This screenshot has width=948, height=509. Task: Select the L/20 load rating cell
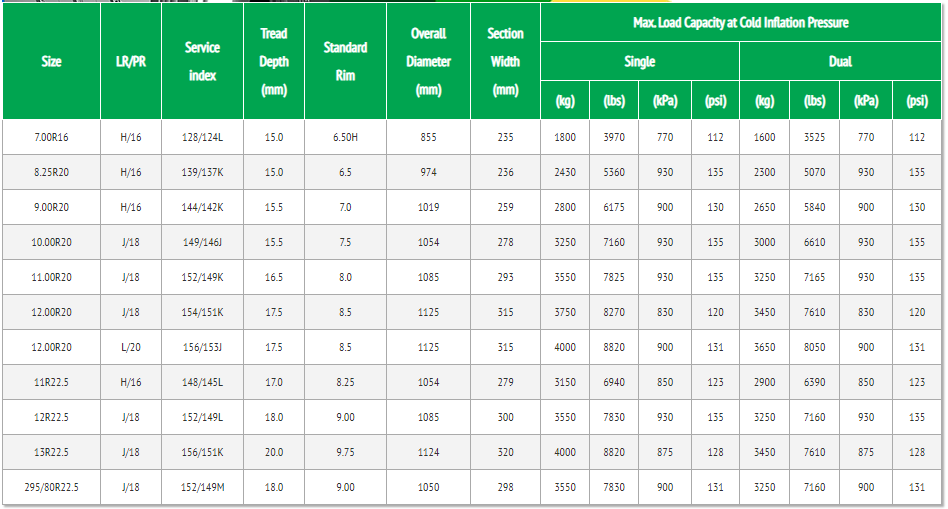click(x=130, y=347)
